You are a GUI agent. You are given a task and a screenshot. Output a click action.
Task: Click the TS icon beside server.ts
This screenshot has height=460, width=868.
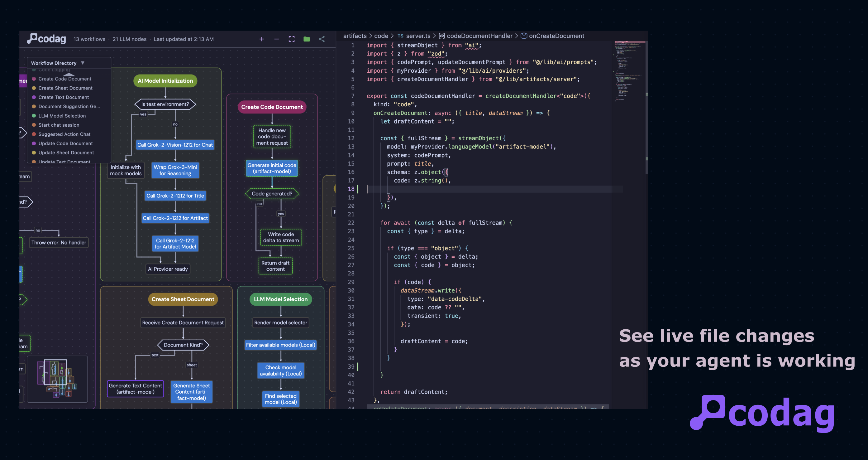(x=400, y=36)
